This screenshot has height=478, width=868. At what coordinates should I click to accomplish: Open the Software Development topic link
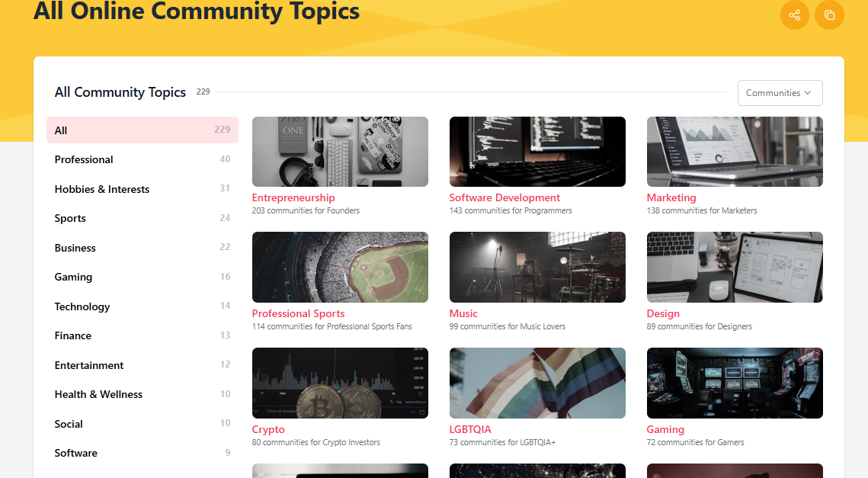coord(504,197)
